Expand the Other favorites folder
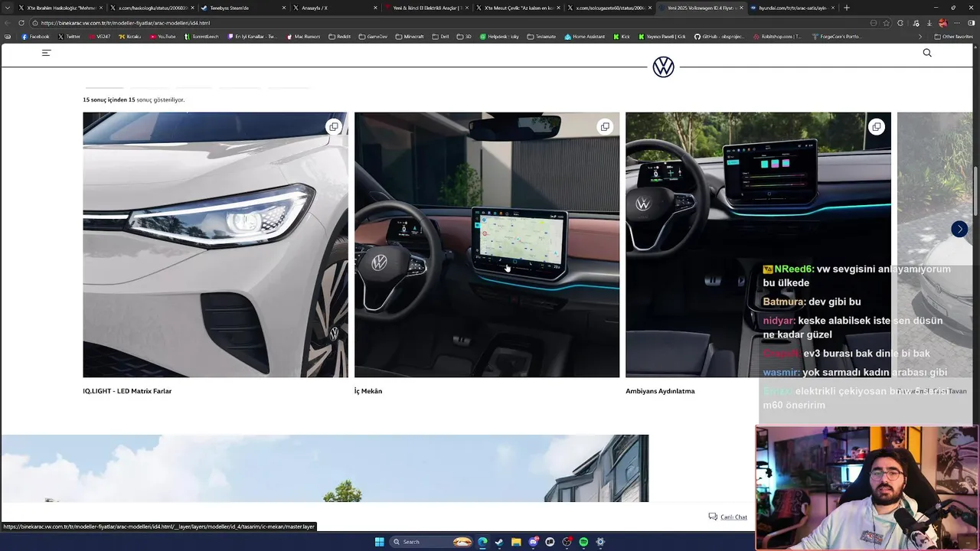980x551 pixels. [953, 36]
